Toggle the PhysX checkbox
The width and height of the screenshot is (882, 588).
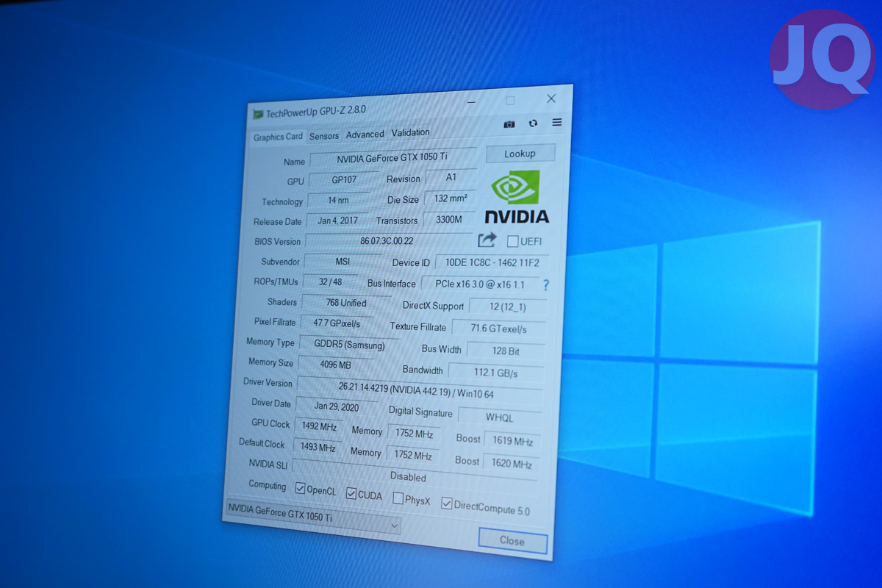point(398,498)
